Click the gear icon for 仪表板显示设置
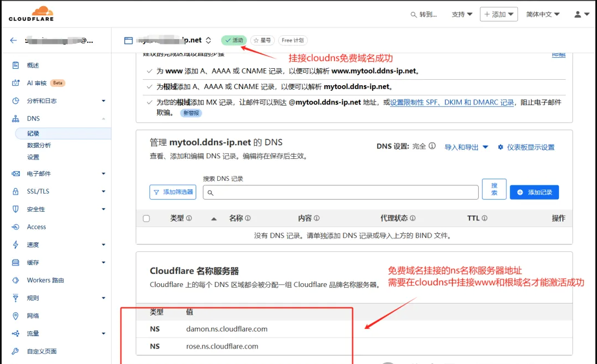 click(501, 147)
